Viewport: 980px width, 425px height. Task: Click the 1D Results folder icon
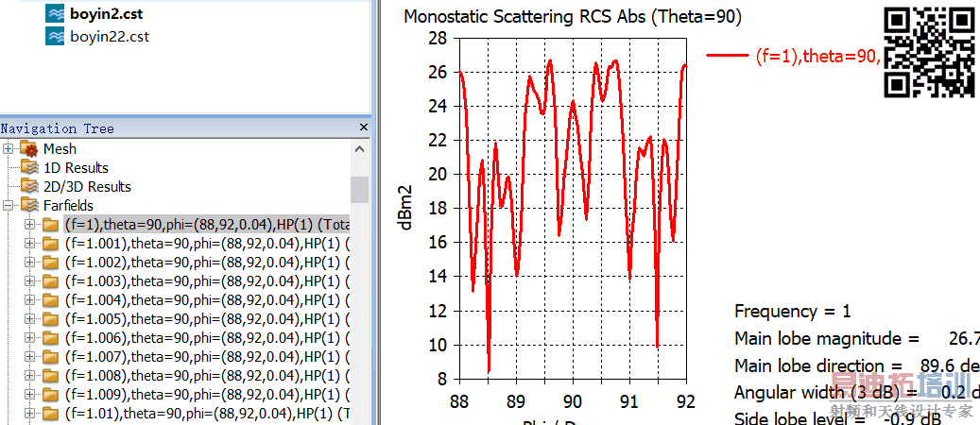29,167
